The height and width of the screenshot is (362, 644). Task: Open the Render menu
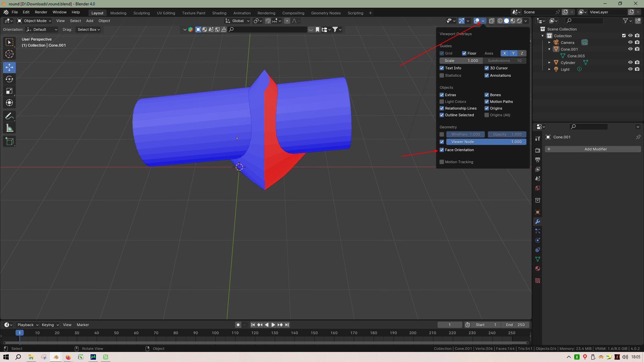pos(41,12)
